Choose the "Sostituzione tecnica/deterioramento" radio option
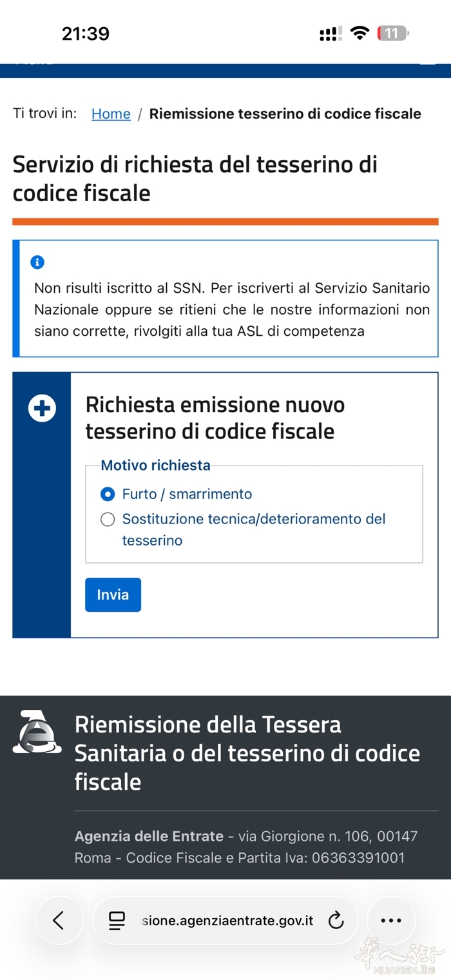This screenshot has height=980, width=451. 108,520
